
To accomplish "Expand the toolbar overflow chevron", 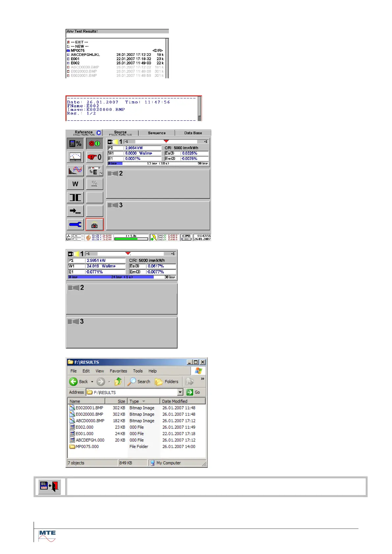I will coord(202,379).
